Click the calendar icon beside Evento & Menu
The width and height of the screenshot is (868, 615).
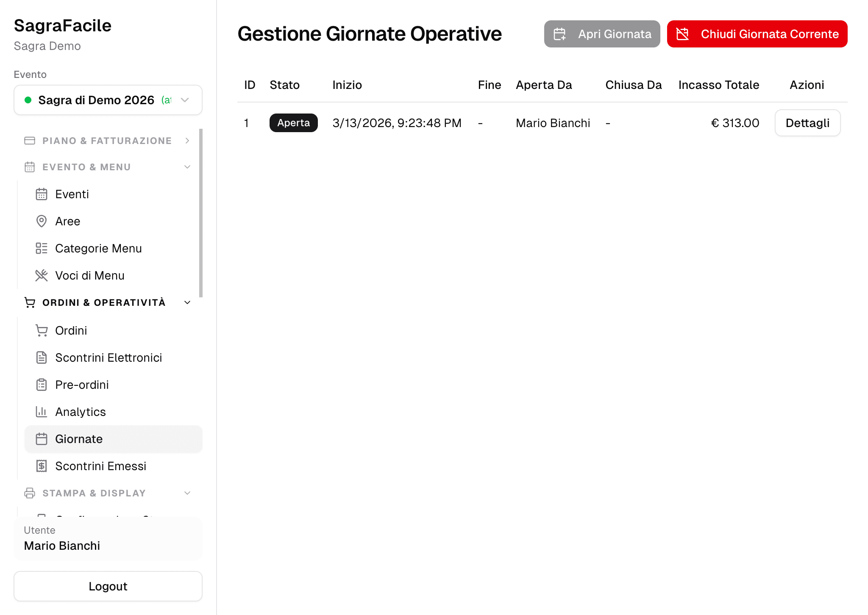pyautogui.click(x=30, y=167)
